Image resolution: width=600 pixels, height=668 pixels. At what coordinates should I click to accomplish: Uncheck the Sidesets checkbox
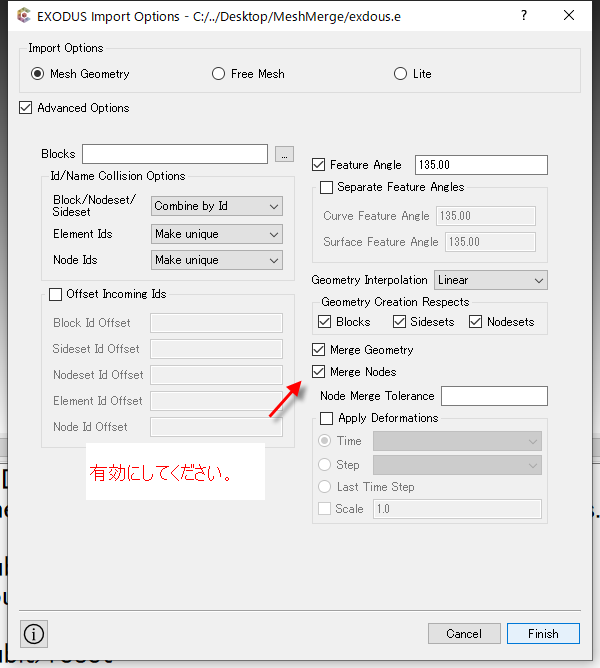tap(399, 322)
